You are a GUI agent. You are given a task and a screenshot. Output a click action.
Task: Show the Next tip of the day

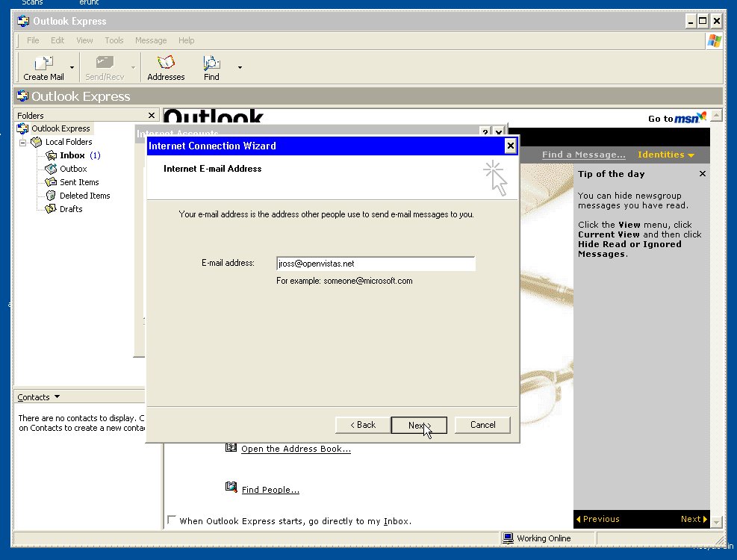[694, 519]
